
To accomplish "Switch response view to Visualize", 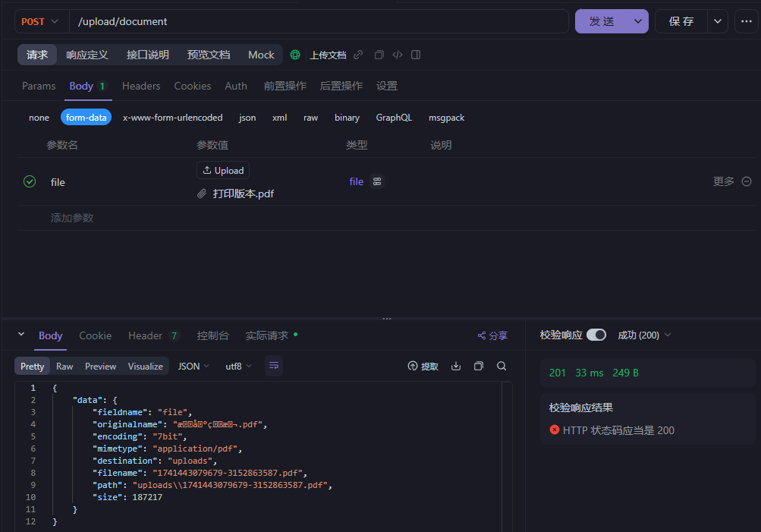I will [x=146, y=366].
